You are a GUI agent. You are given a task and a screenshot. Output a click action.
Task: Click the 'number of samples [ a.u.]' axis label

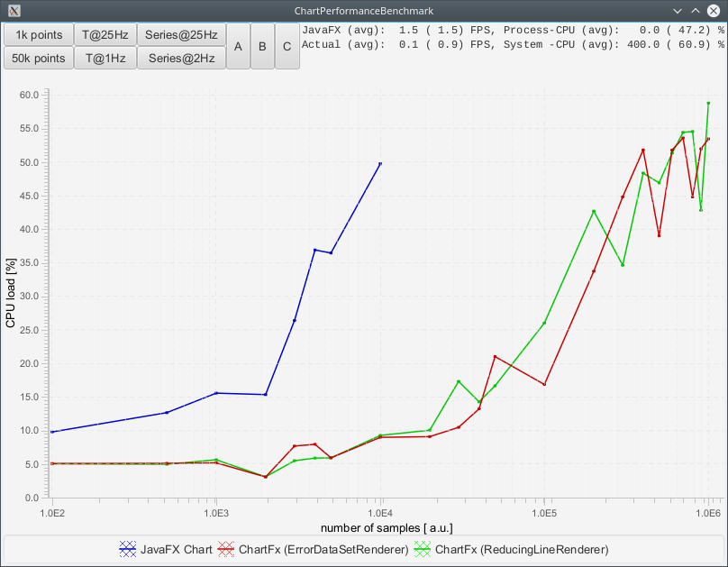click(x=387, y=528)
